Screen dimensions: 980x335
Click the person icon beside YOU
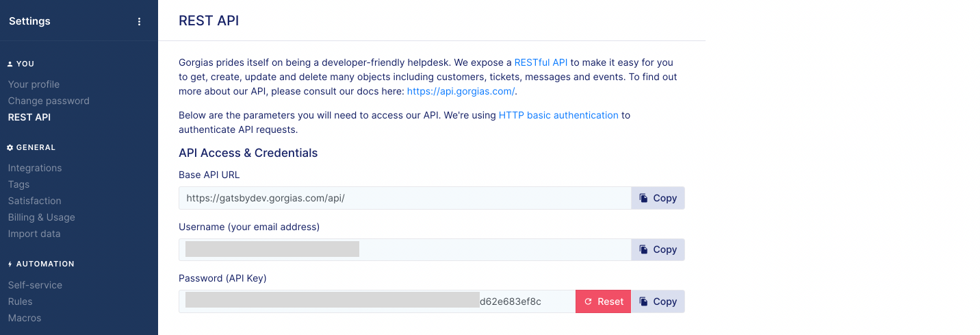pyautogui.click(x=10, y=64)
